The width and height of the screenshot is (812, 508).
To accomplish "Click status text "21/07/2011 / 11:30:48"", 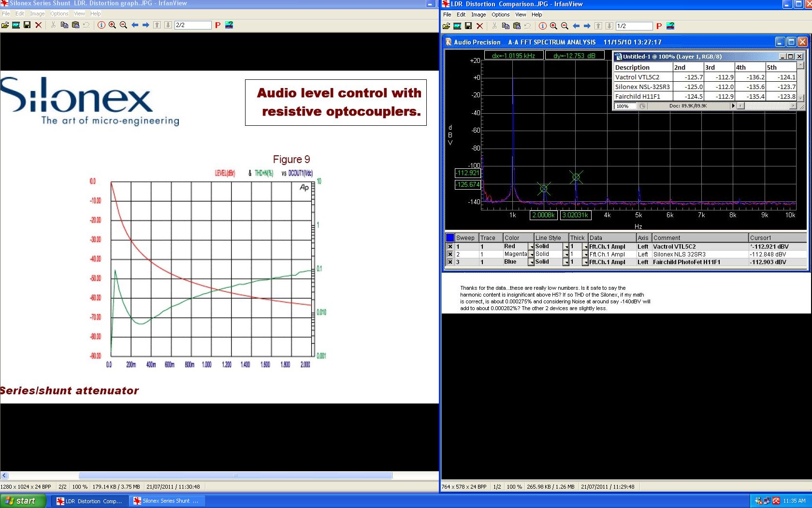I will coord(173,487).
